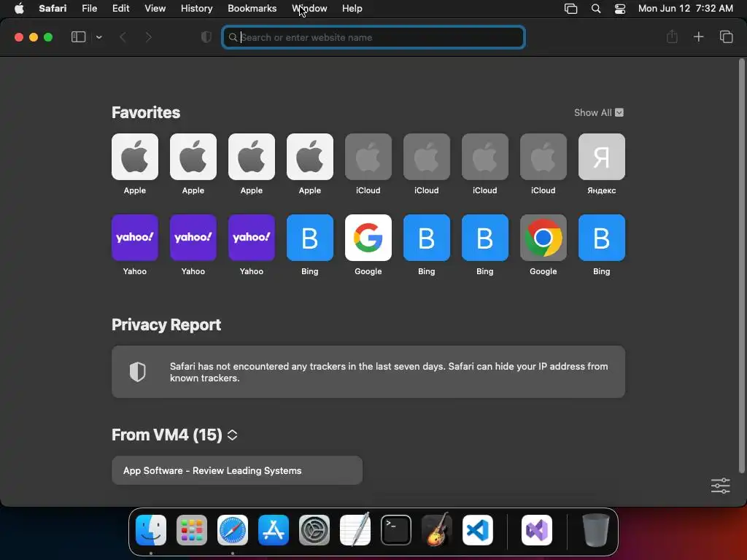The width and height of the screenshot is (747, 560).
Task: Open the History menu
Action: coord(196,9)
